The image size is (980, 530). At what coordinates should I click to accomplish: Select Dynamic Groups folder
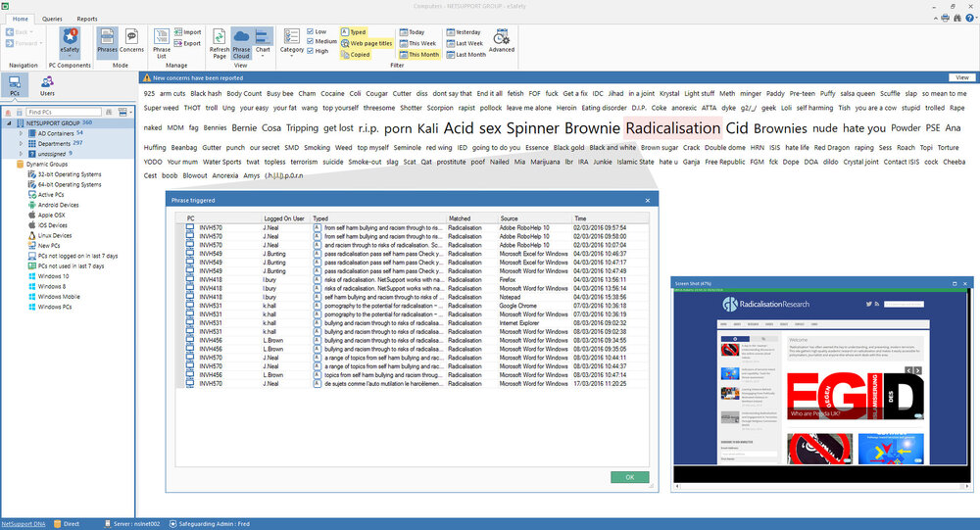(42, 164)
